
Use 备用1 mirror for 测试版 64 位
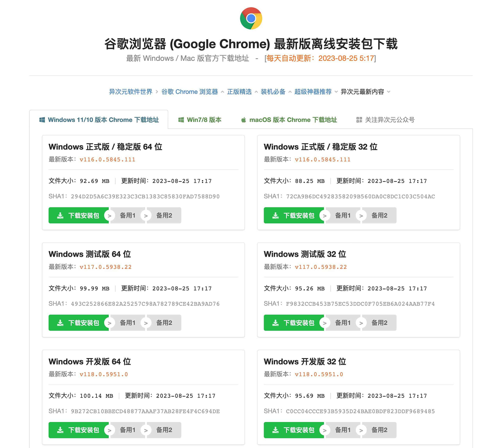click(x=128, y=323)
